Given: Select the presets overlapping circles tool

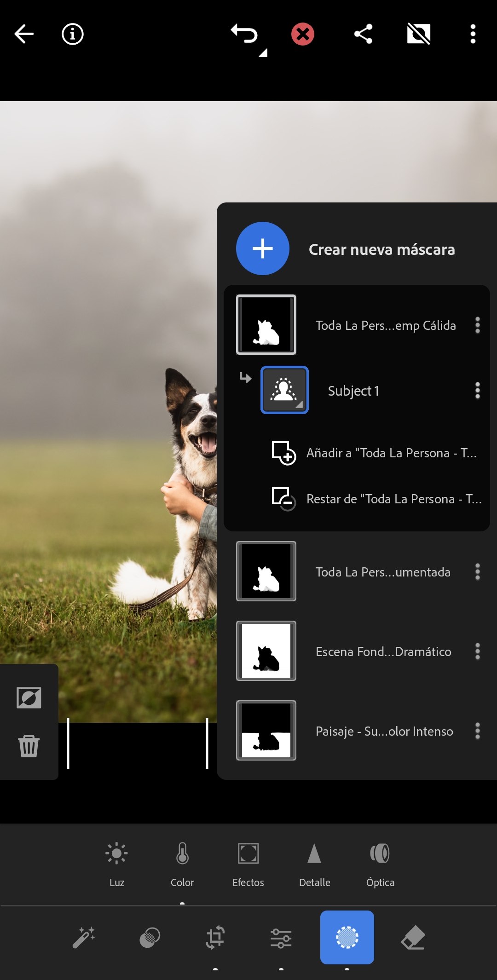Looking at the screenshot, I should [x=150, y=937].
